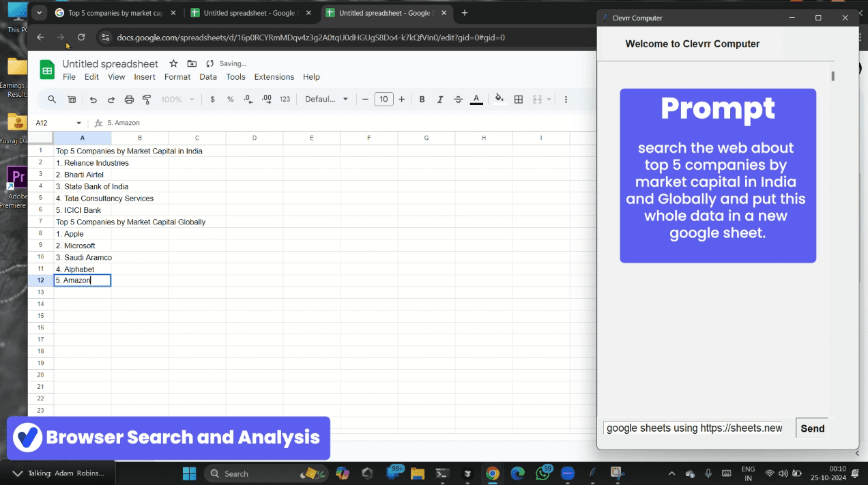Viewport: 868px width, 485px height.
Task: Open the three-dot more toolbar options
Action: pyautogui.click(x=566, y=100)
